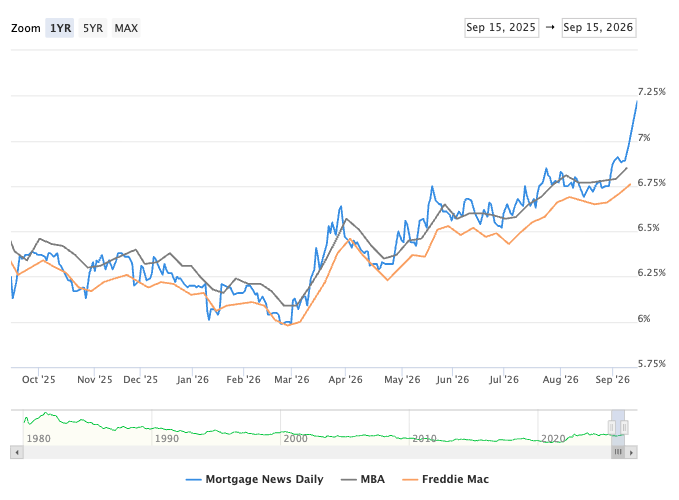
Task: Toggle MBA series in legend
Action: [x=362, y=479]
